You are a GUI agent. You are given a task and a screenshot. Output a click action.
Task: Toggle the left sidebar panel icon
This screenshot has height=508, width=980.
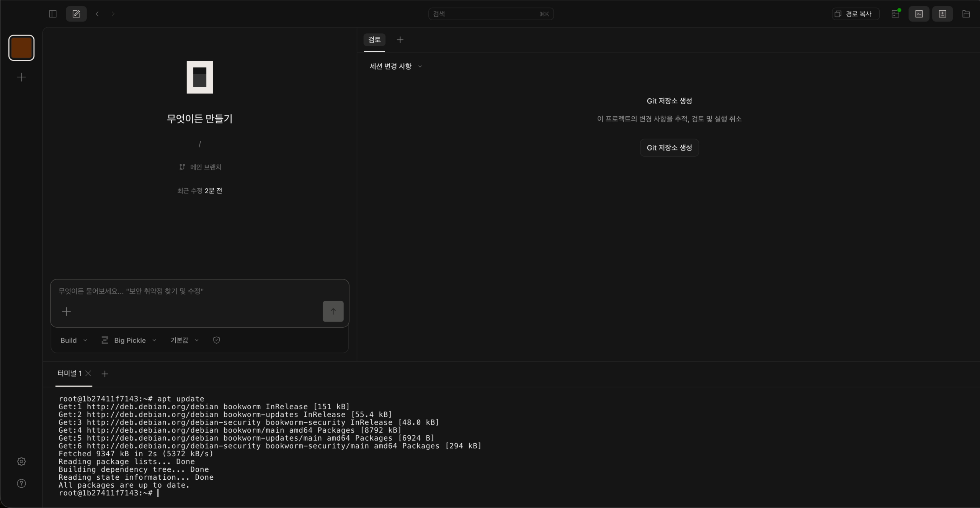click(x=53, y=14)
